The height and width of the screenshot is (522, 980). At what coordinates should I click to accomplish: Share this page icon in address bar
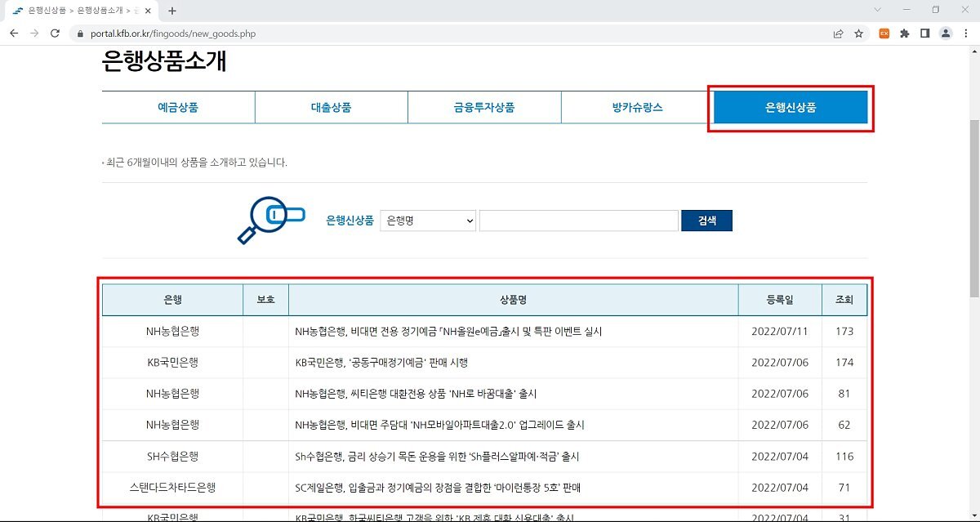point(838,33)
